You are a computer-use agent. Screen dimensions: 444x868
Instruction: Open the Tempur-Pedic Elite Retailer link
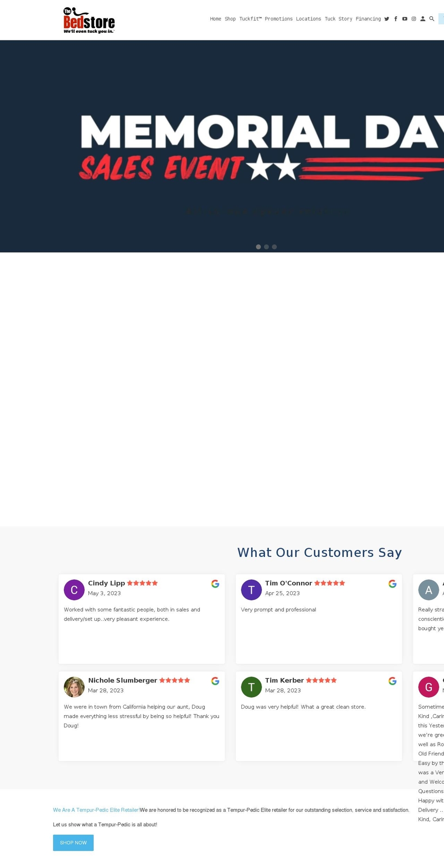(x=96, y=810)
